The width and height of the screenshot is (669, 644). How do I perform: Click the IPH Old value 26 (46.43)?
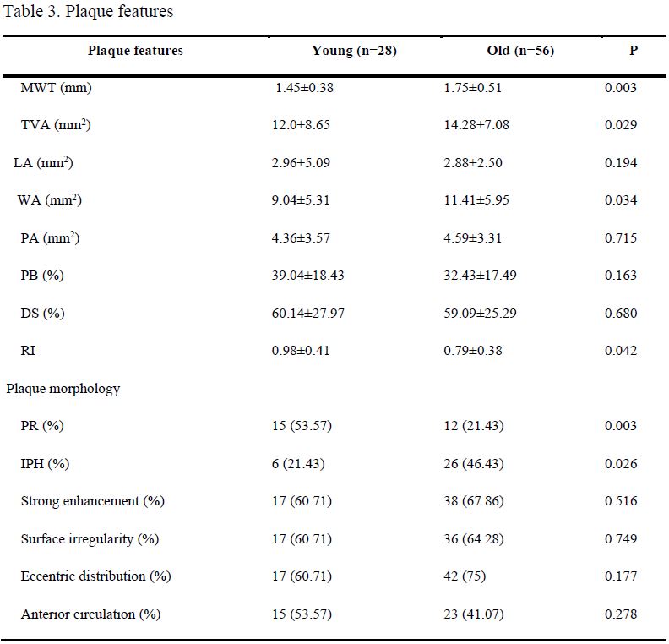[x=474, y=464]
